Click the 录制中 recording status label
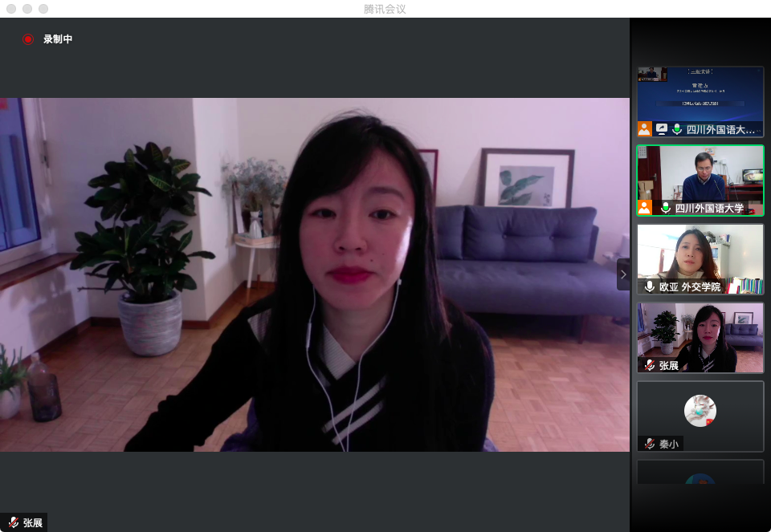This screenshot has width=771, height=532. (58, 39)
